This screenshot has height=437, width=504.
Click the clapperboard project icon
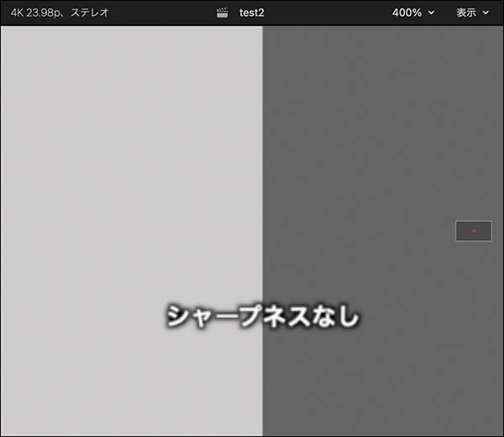[222, 13]
